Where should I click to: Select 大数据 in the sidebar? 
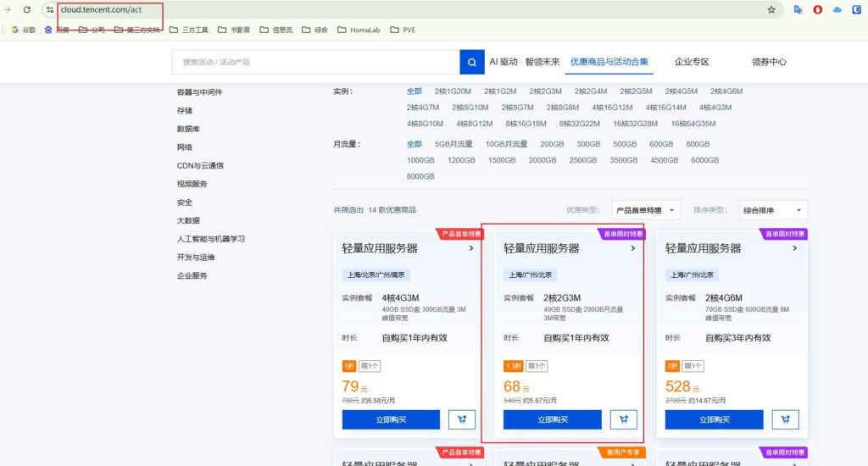[188, 220]
